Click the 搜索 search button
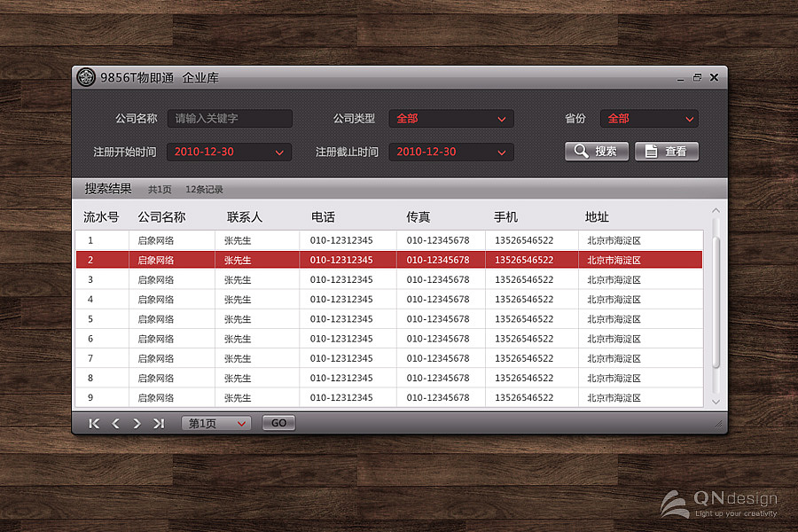 pyautogui.click(x=597, y=152)
